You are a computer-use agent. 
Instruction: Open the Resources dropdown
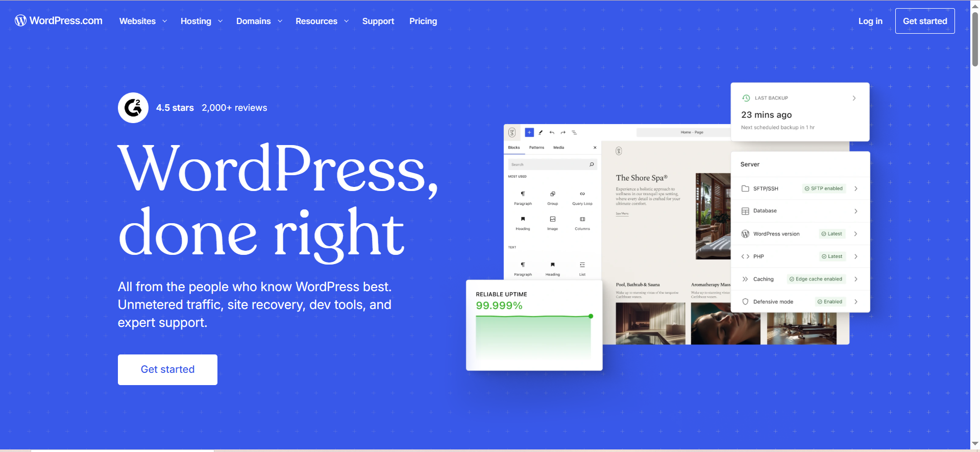click(322, 21)
